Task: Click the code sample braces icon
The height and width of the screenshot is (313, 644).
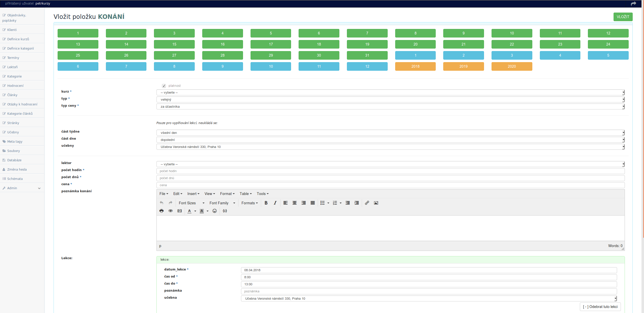Action: tap(225, 211)
